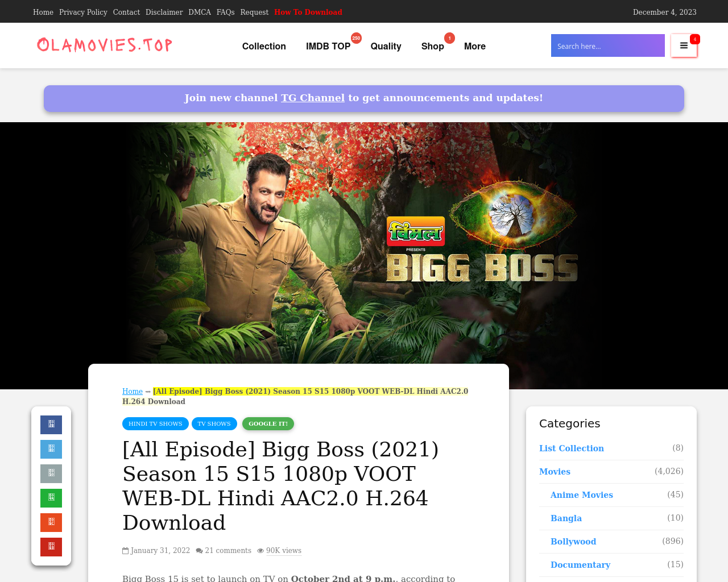Click the 250 badge on IMDB TOP
The width and height of the screenshot is (728, 582).
(356, 38)
